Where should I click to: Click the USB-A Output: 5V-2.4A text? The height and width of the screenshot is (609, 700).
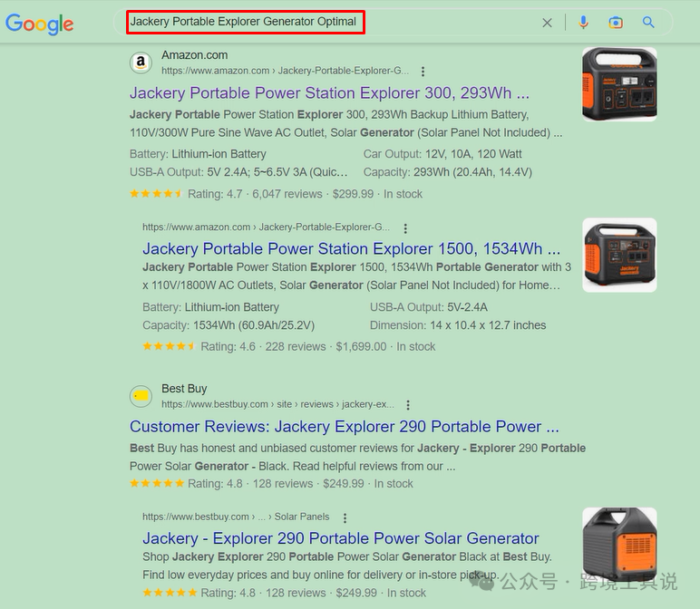pos(429,307)
